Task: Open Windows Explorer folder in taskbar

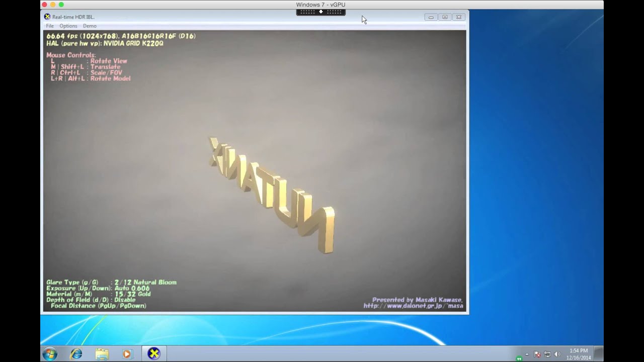Action: click(x=102, y=354)
